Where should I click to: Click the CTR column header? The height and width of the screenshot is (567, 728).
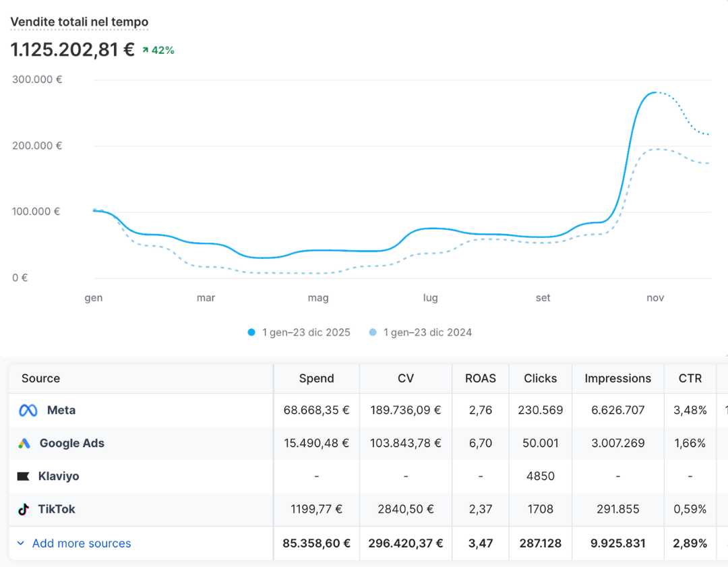pyautogui.click(x=690, y=378)
